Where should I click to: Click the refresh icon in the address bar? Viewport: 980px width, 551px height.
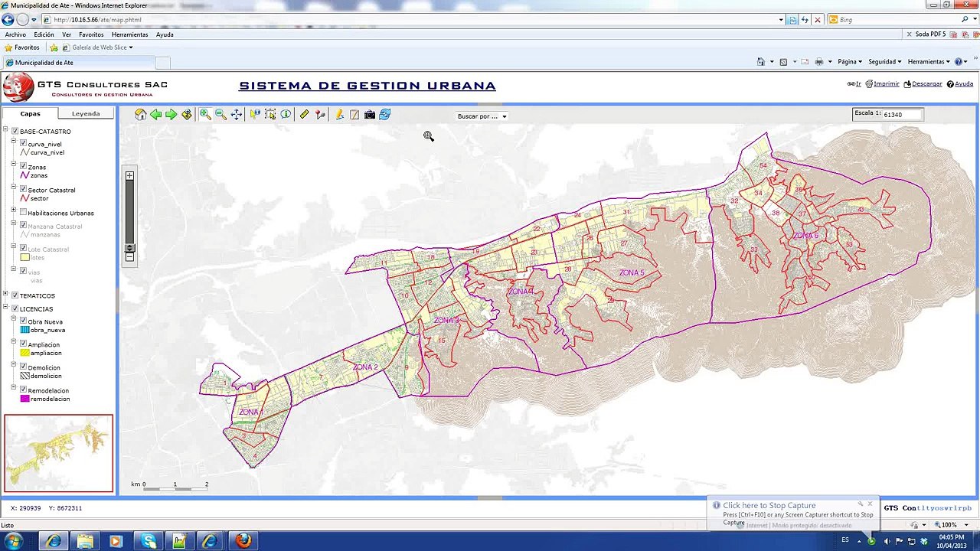click(x=805, y=20)
